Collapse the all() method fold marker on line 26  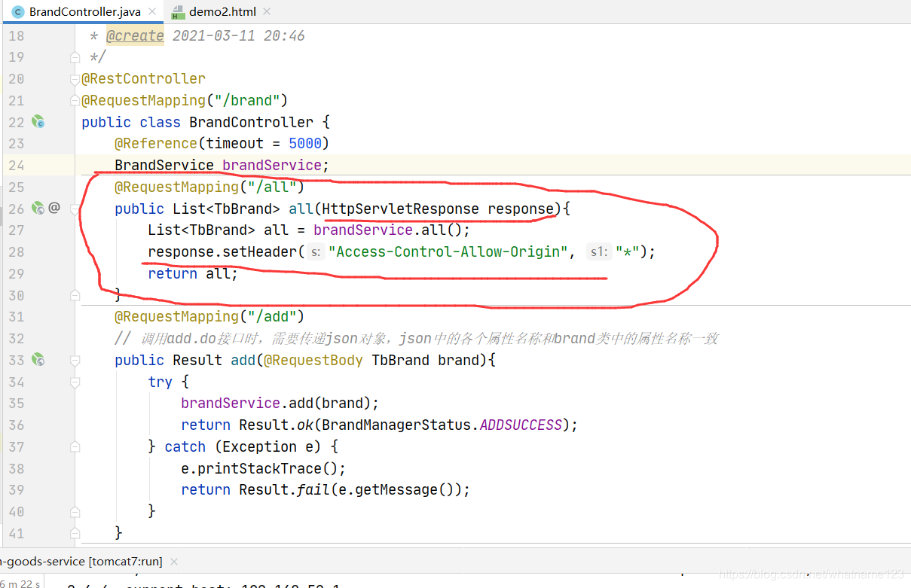point(75,209)
